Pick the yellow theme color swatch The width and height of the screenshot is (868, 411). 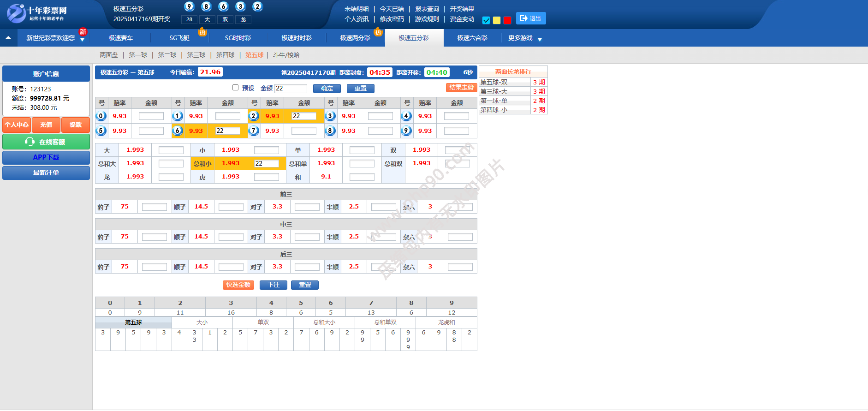[x=497, y=20]
